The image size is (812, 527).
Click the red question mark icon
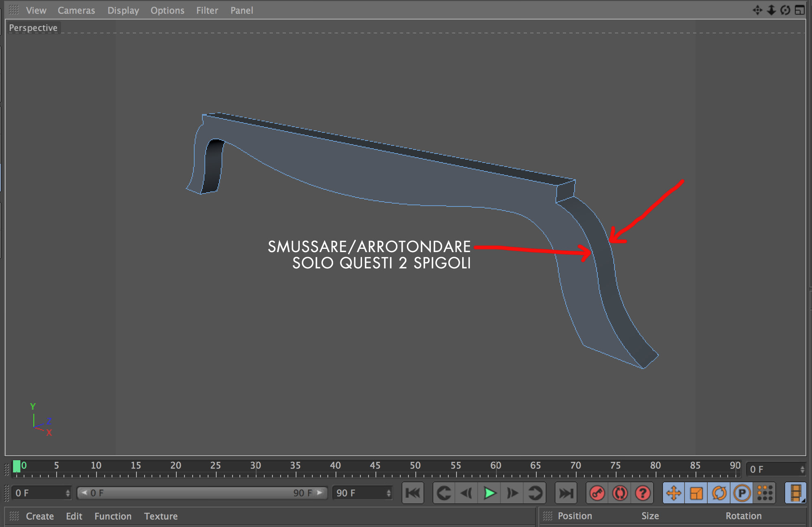pyautogui.click(x=643, y=493)
